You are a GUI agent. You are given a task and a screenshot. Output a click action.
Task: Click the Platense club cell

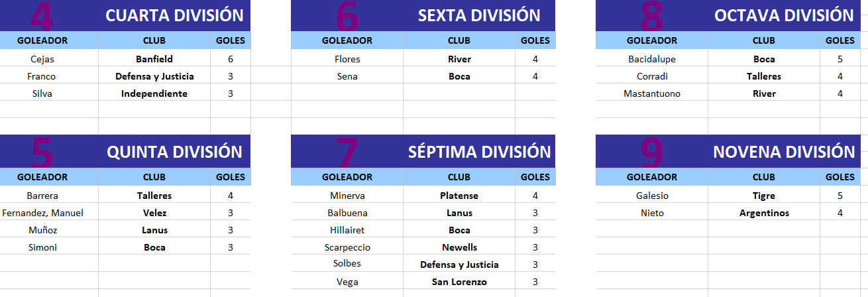point(459,196)
